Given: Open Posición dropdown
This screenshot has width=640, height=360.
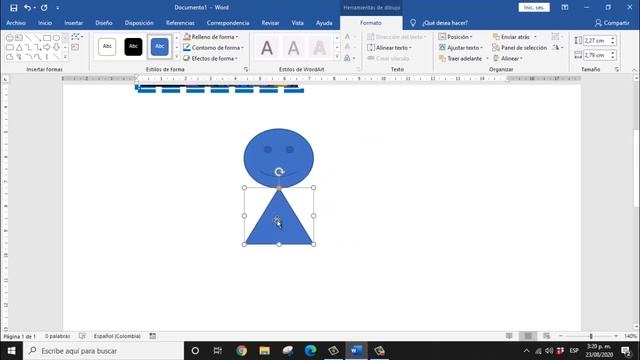Looking at the screenshot, I should 456,37.
